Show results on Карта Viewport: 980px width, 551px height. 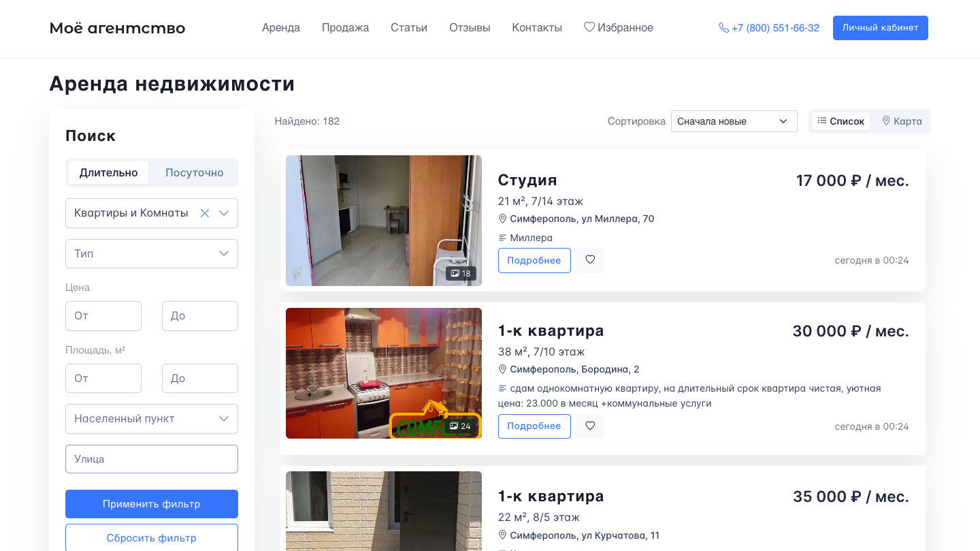coord(902,121)
